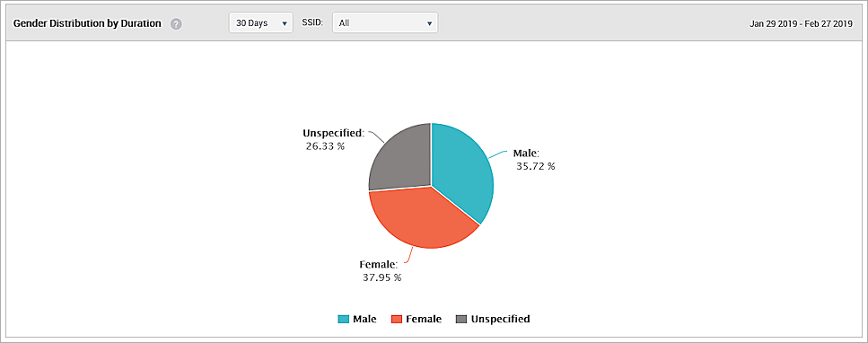This screenshot has height=343, width=868.
Task: Click the Gender Distribution by Duration title
Action: pos(87,24)
